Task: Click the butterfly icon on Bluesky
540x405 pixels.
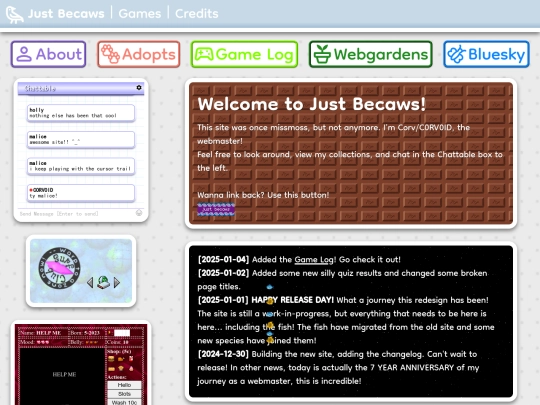Action: coord(457,54)
